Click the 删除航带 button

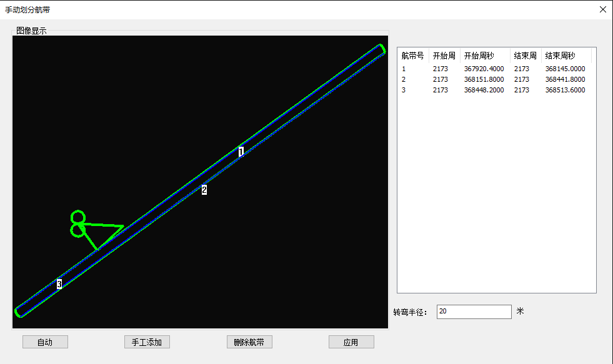249,342
